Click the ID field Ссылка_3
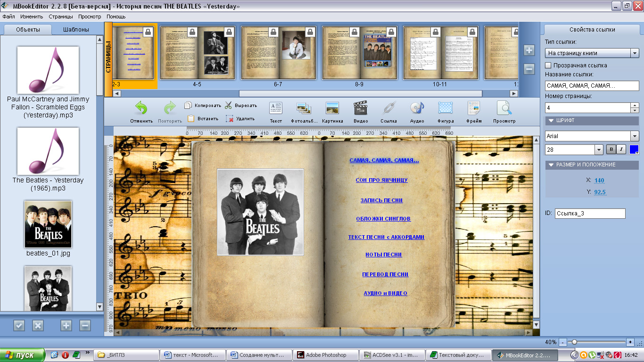644x362 pixels. (x=590, y=213)
